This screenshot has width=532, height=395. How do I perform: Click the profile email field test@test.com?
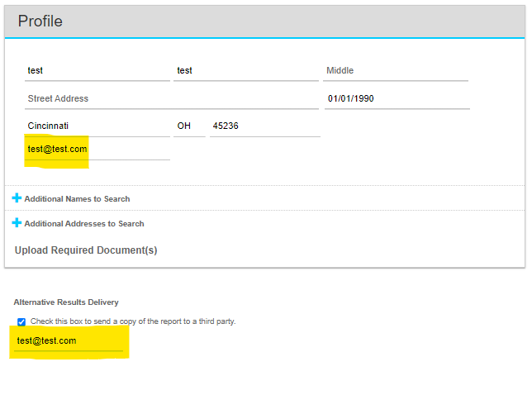click(97, 150)
